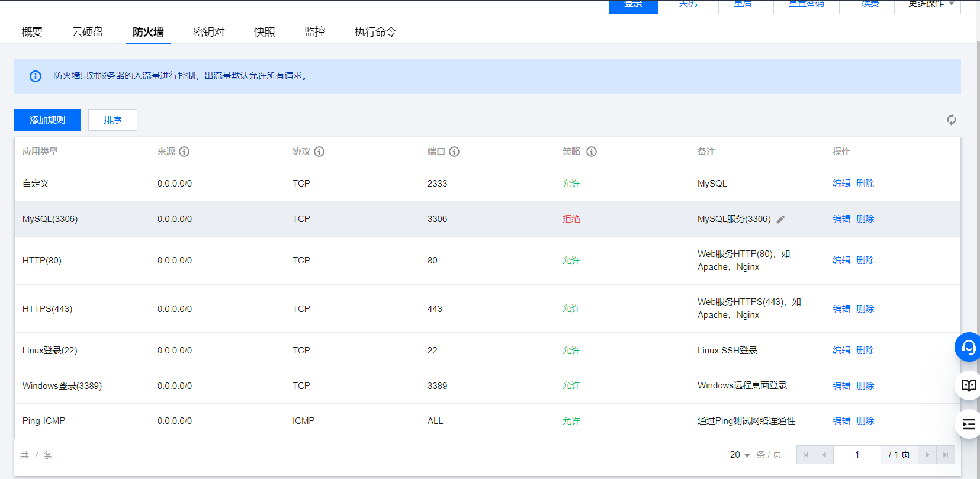The image size is (980, 479).
Task: Click the blue 登录 button at top
Action: click(633, 6)
